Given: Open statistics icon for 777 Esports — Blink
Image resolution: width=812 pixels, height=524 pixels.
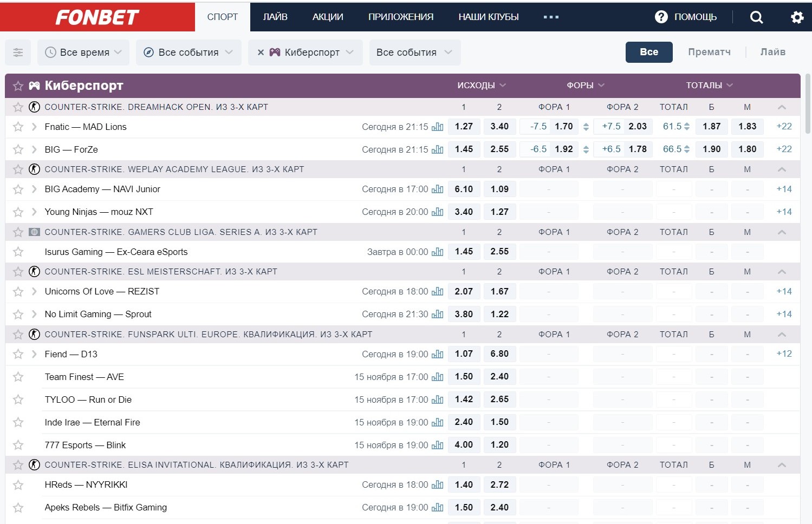Looking at the screenshot, I should 438,445.
